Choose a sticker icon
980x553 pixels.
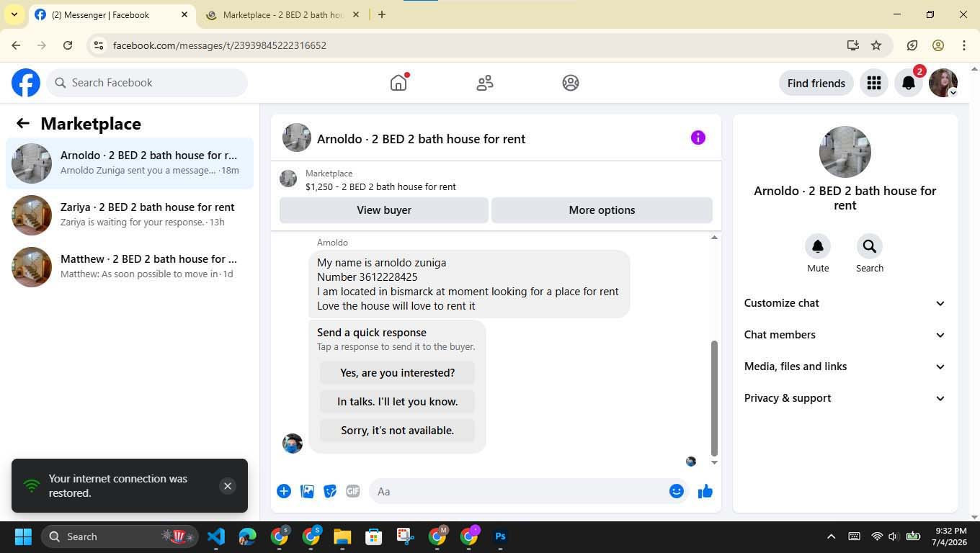(330, 491)
